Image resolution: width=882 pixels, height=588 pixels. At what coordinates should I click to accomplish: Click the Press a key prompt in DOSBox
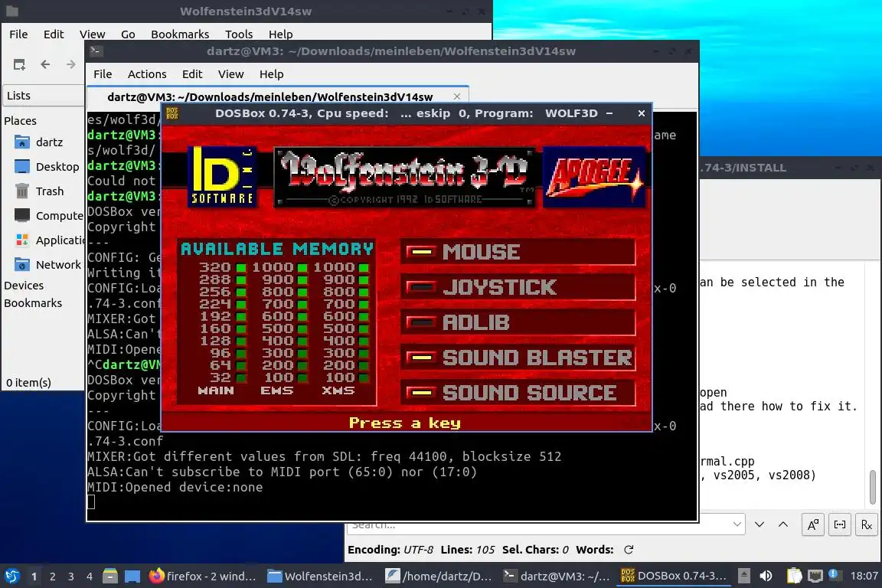tap(404, 423)
